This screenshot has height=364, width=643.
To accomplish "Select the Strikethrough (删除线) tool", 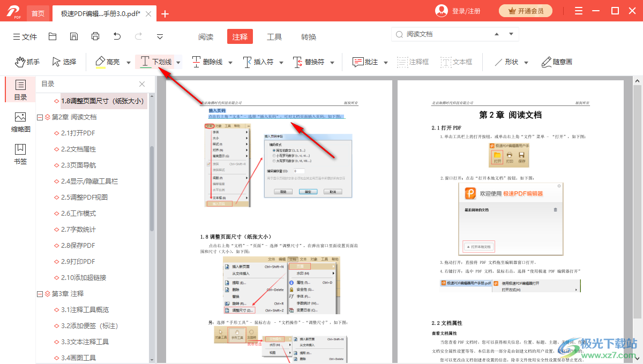I will [207, 62].
